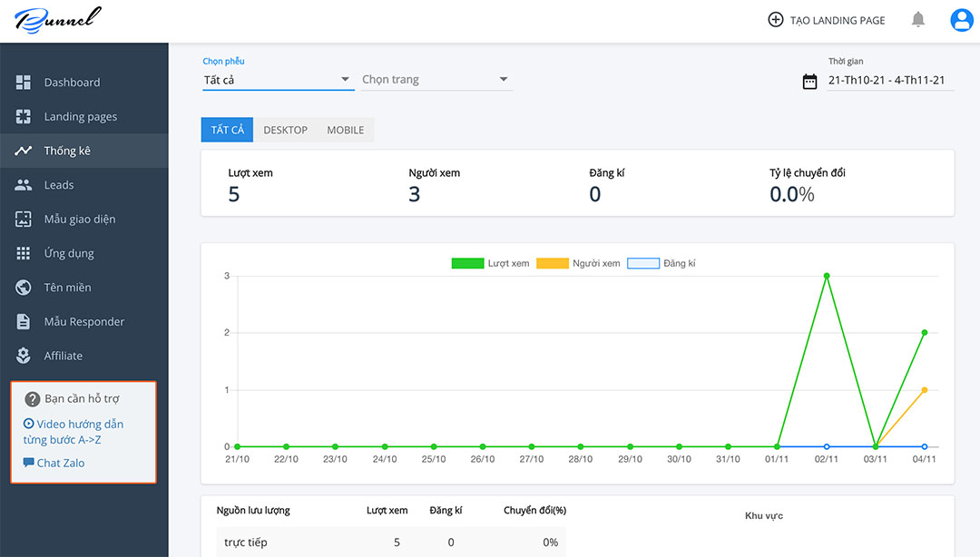980x557 pixels.
Task: Toggle the Lượt xem legend series
Action: [490, 263]
